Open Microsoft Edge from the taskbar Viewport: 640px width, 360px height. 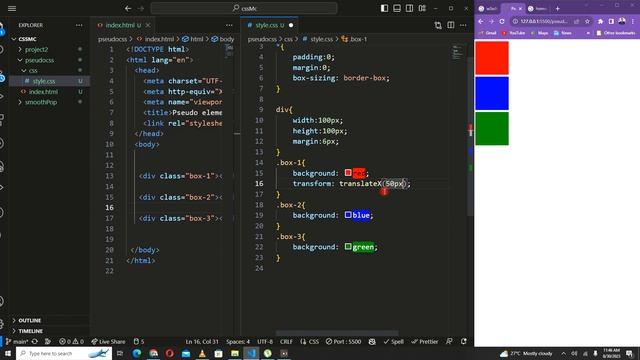pyautogui.click(x=137, y=353)
